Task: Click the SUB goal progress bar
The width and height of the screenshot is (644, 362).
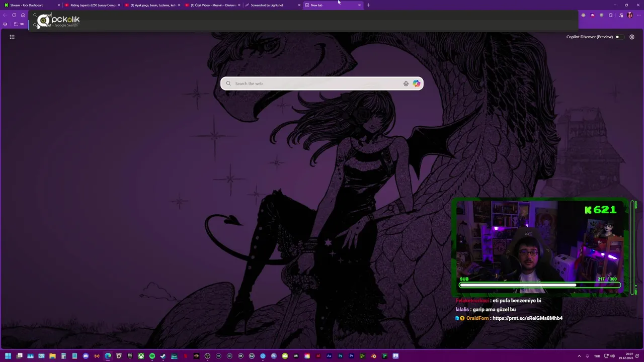Action: 540,285
